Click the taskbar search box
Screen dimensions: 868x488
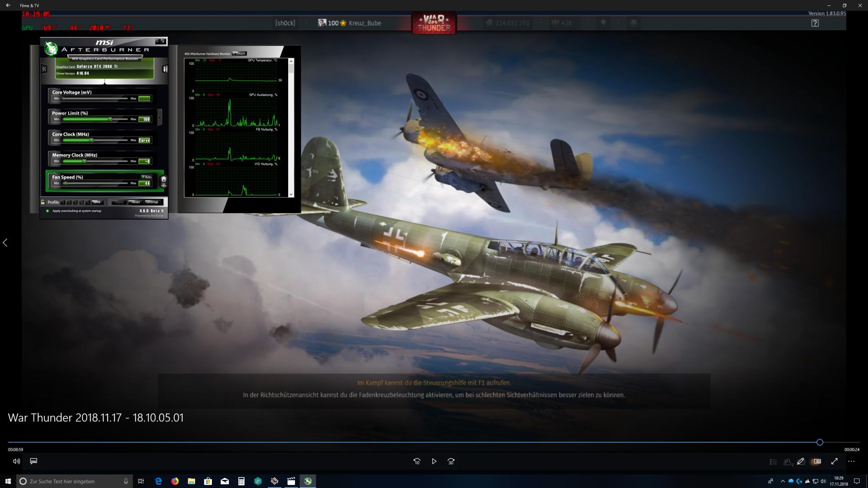point(75,481)
